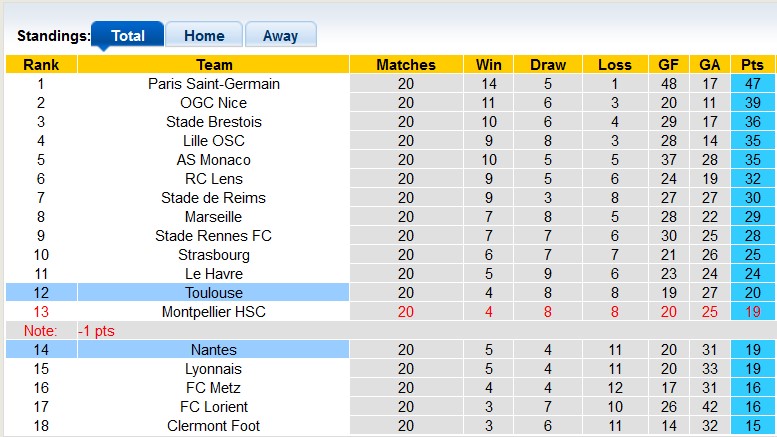Open the Home standings tab
The height and width of the screenshot is (437, 777).
[x=203, y=36]
